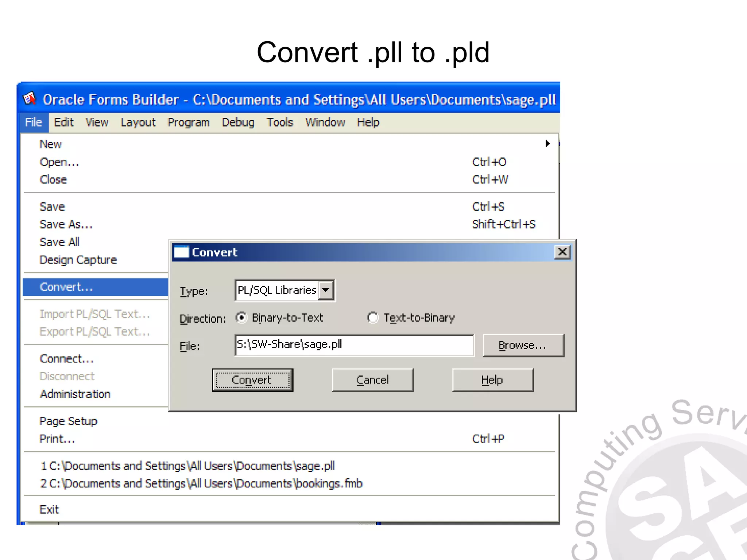This screenshot has height=560, width=747.
Task: Choose Print... menu item
Action: (290, 439)
